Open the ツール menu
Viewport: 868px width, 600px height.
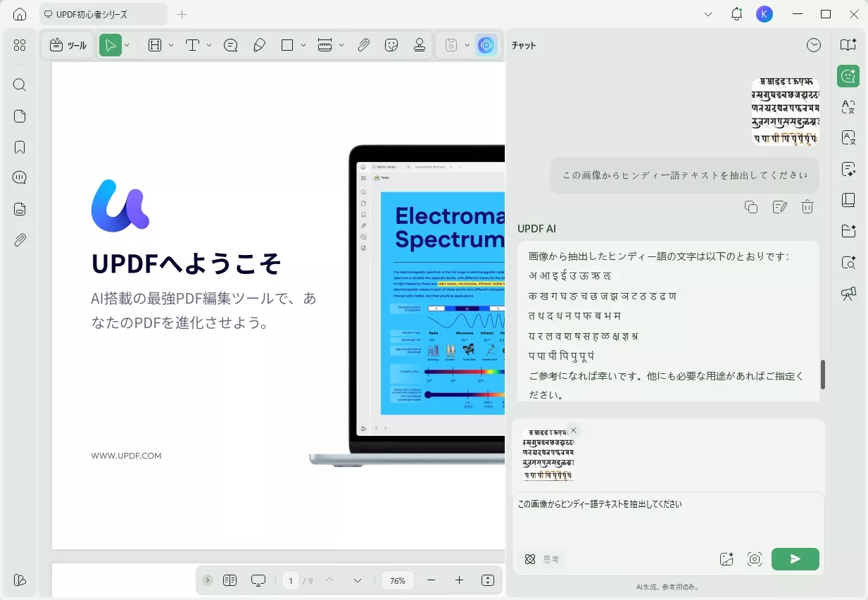click(x=68, y=44)
